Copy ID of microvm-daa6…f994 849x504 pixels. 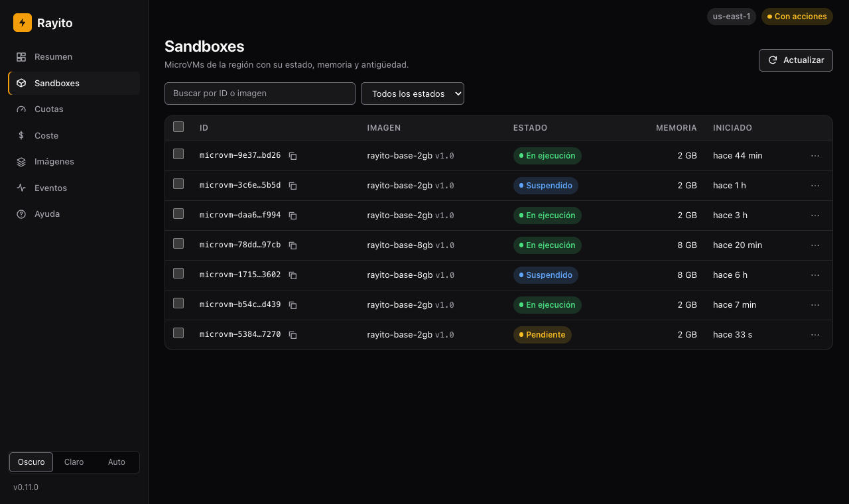[293, 216]
